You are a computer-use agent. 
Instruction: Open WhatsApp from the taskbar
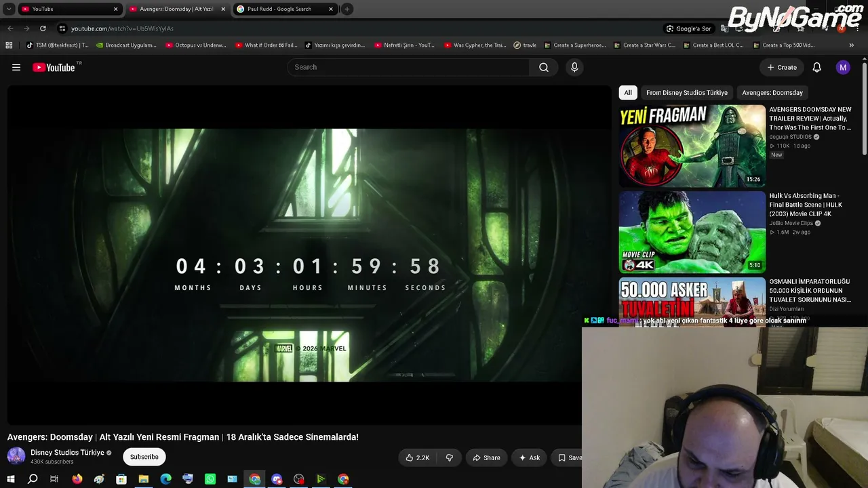coord(210,479)
